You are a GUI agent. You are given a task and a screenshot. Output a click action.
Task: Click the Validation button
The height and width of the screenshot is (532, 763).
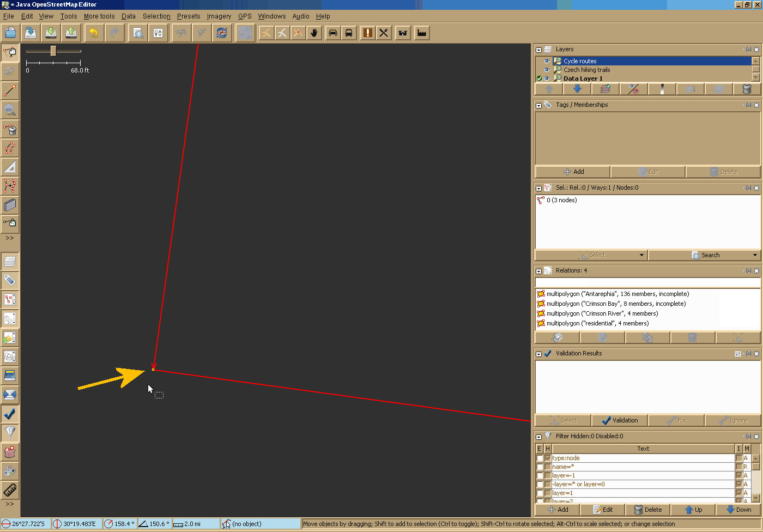point(620,420)
